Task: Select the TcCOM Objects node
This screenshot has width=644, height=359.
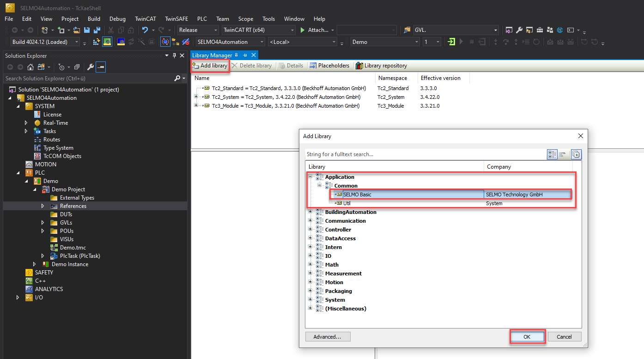Action: coord(62,156)
